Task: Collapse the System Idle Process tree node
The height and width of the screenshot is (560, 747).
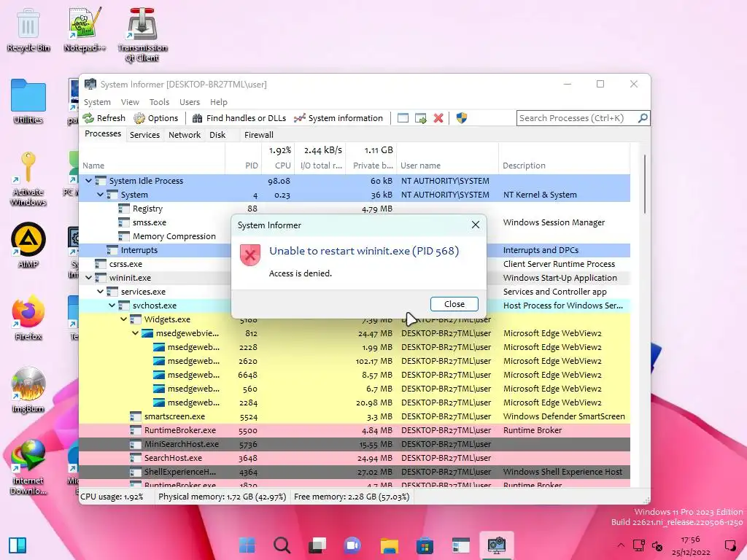Action: [x=88, y=181]
